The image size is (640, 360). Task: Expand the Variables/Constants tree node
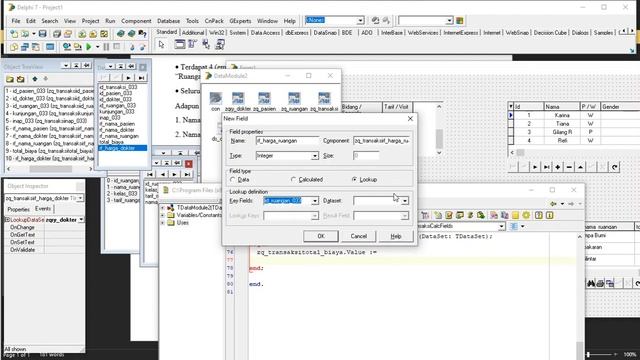(163, 215)
